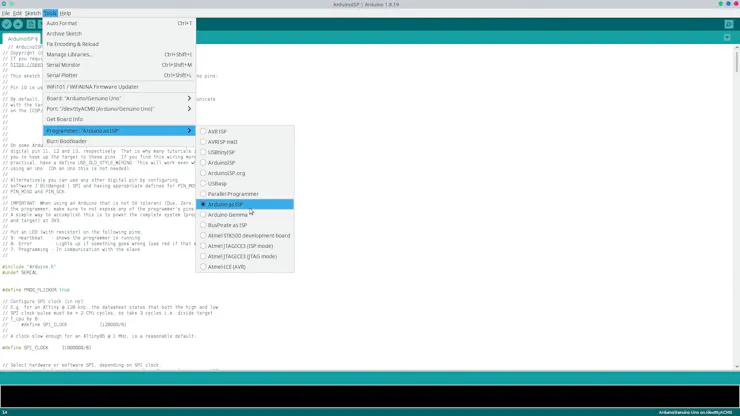Select the AVR ISP programmer

pos(245,131)
